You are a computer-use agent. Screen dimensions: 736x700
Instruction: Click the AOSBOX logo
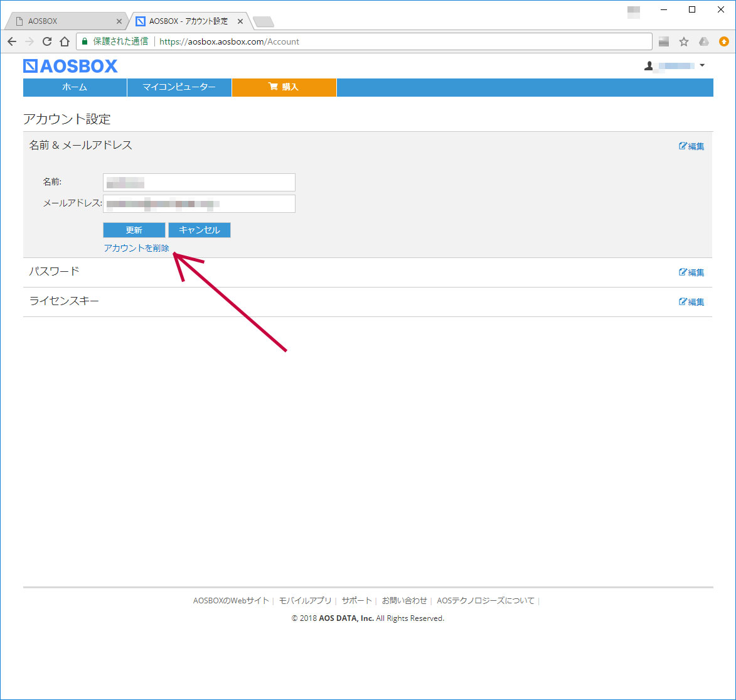click(70, 67)
